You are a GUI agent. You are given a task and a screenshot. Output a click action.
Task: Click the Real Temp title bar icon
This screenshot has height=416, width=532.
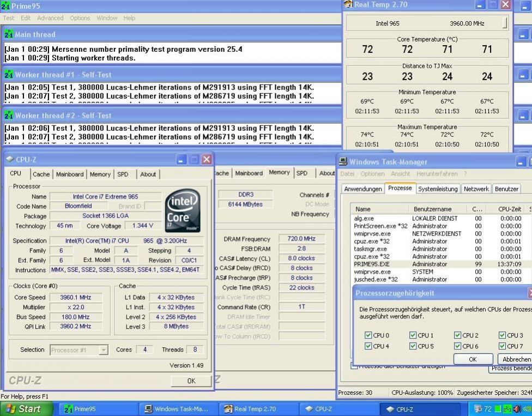tap(348, 4)
